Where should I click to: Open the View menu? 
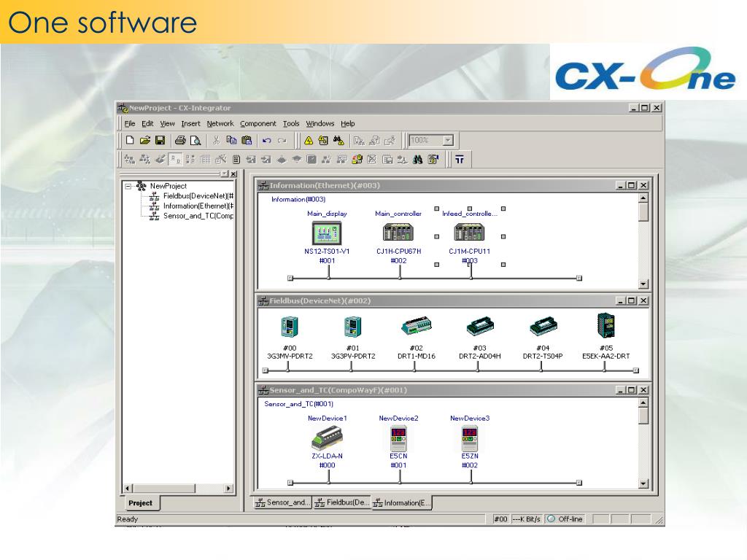pos(167,123)
